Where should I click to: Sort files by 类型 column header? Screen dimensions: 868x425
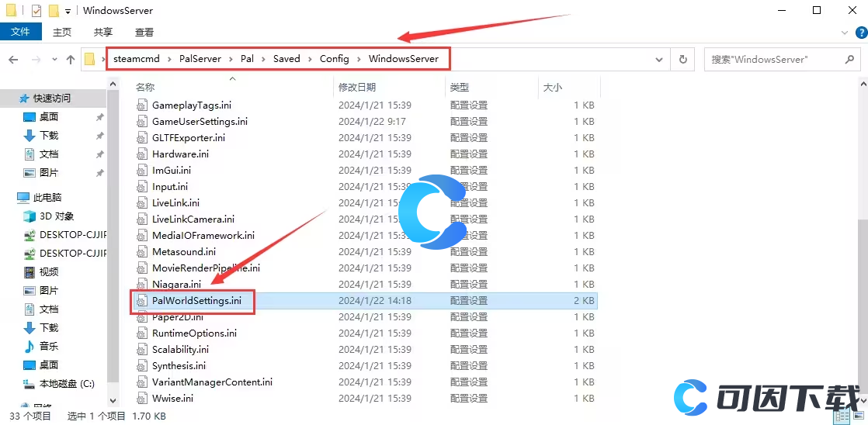[460, 88]
